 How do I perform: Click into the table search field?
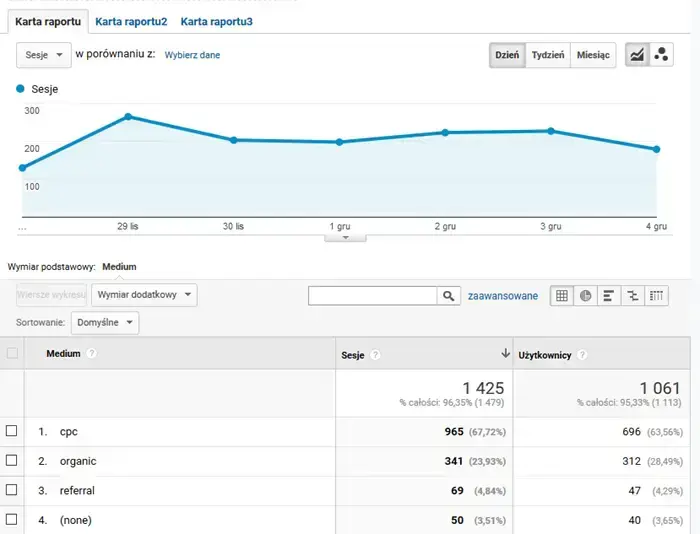coord(373,296)
